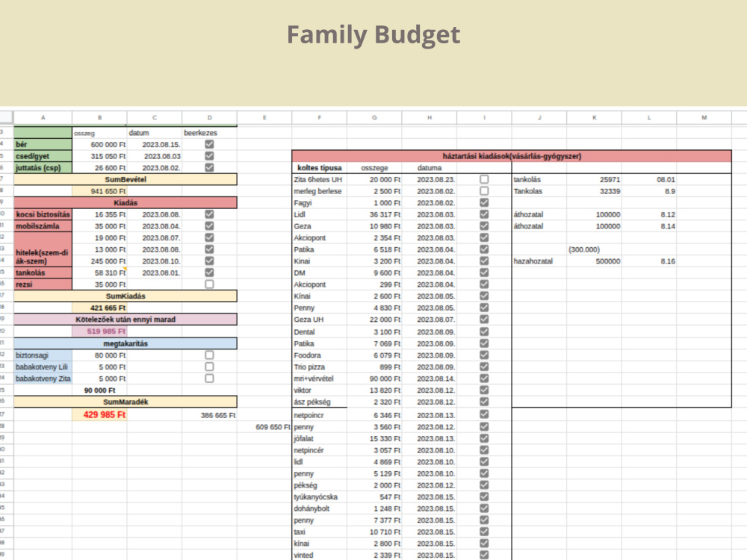Check the babakotveny Zita checkbox
This screenshot has width=747, height=560.
coord(209,379)
